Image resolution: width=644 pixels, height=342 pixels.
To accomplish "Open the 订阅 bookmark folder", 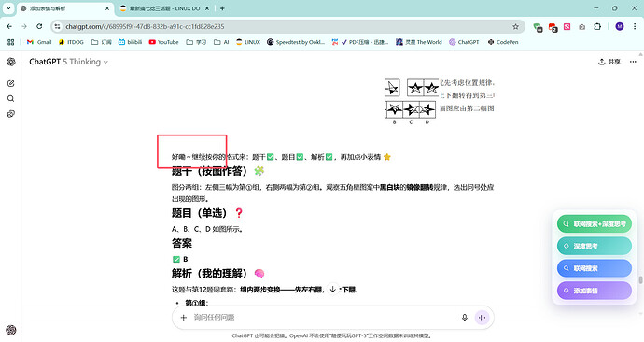I will point(102,42).
